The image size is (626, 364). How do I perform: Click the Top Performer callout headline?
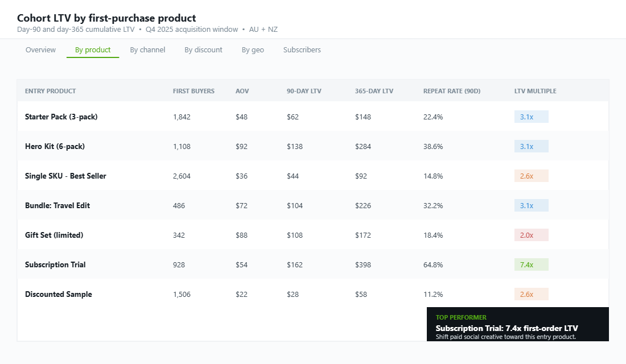coord(506,328)
